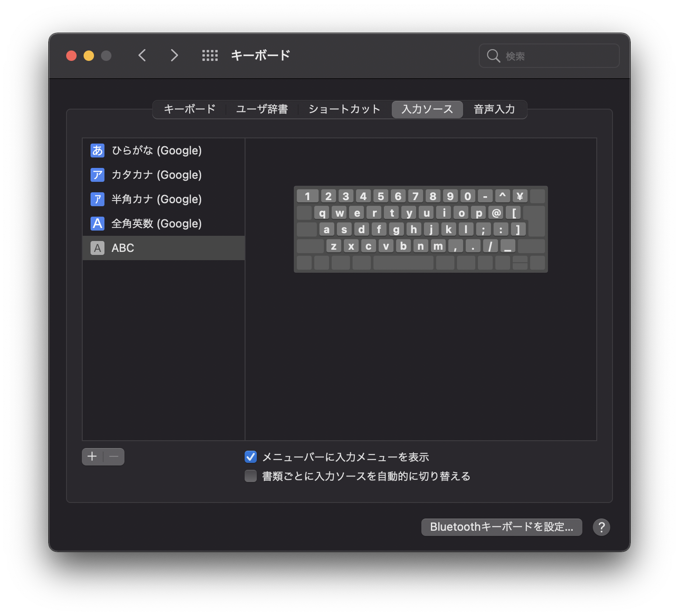The width and height of the screenshot is (679, 616).
Task: Click the gray A icon beside ABC
Action: [x=97, y=248]
